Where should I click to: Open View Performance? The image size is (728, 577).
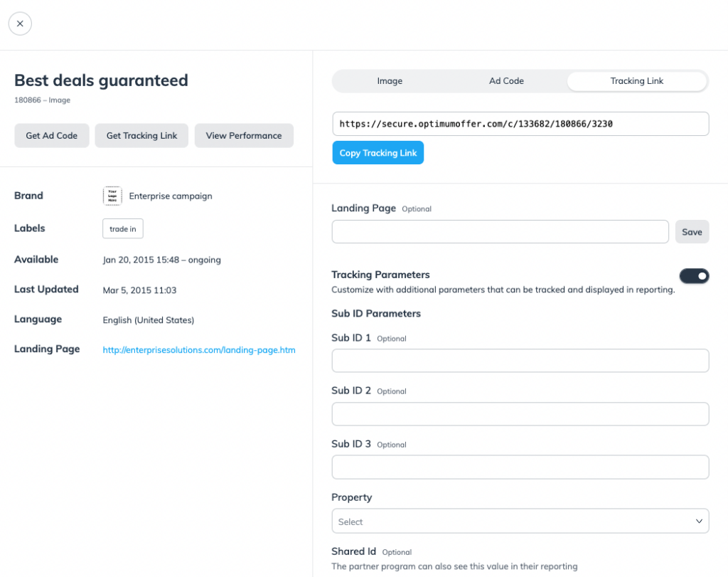244,136
